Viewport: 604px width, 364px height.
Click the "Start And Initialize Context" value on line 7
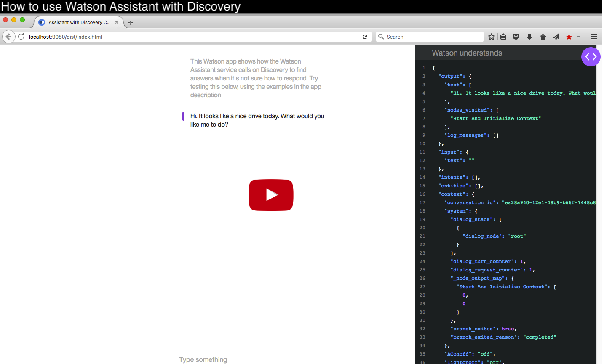pyautogui.click(x=495, y=118)
